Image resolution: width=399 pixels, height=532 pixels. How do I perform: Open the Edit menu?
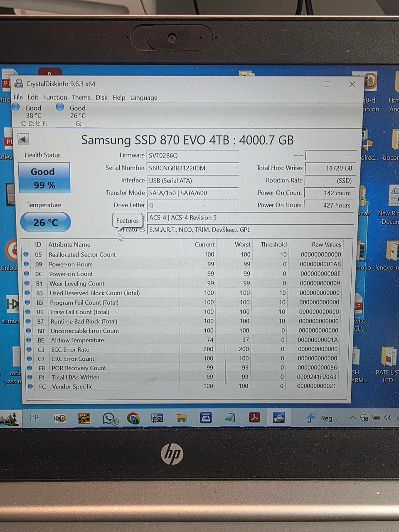[33, 97]
